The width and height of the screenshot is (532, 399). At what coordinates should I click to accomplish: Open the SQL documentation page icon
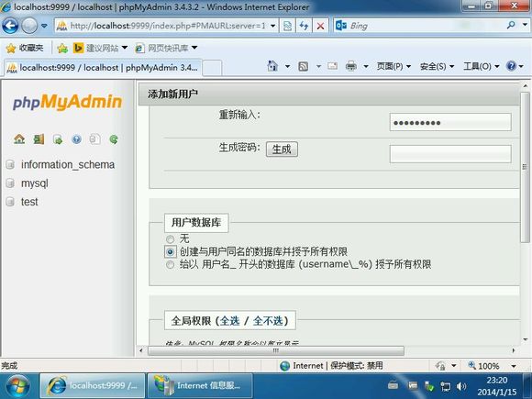tap(95, 139)
